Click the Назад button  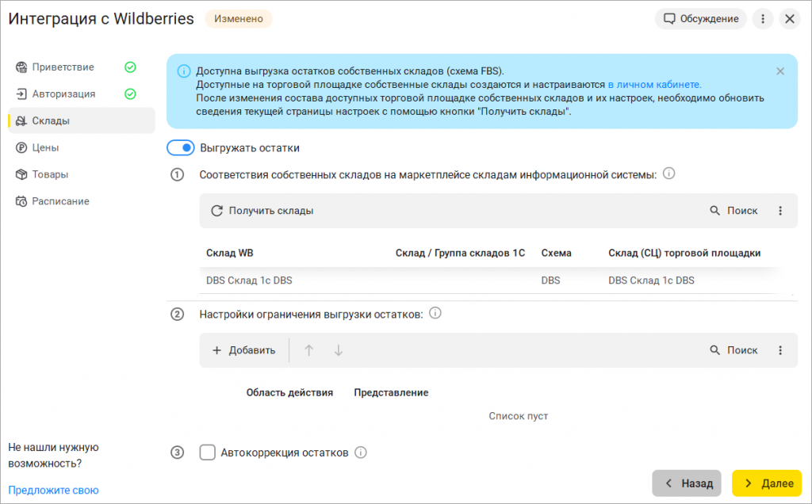tap(687, 483)
